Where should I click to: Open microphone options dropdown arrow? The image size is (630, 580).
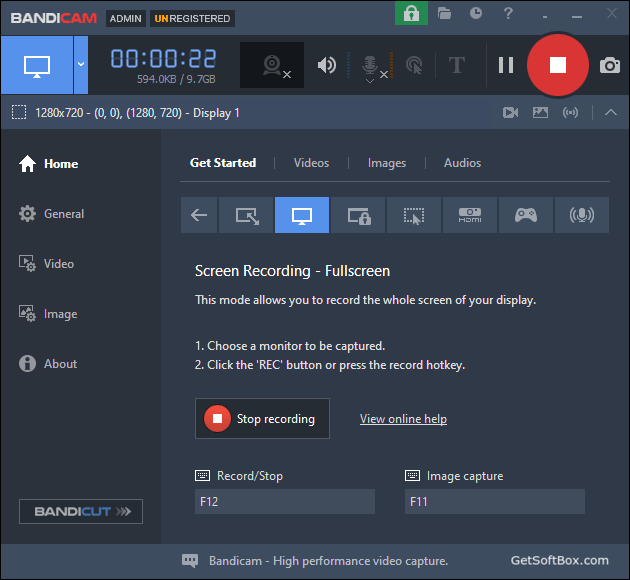point(370,81)
